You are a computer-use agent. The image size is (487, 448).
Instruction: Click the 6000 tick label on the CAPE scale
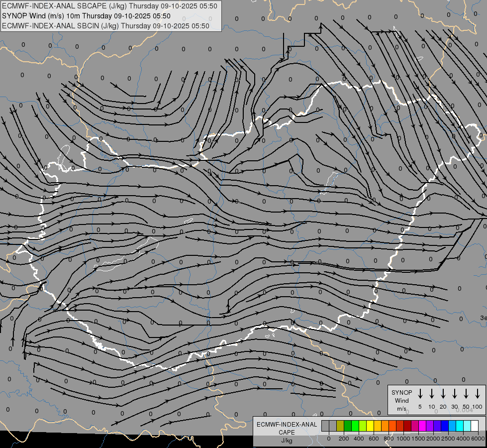coord(478,439)
